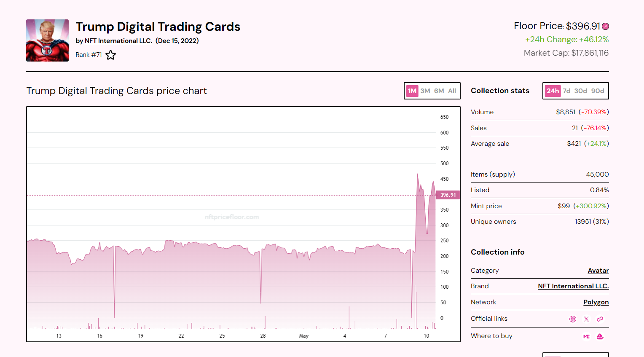Switch price chart to 1M range
This screenshot has height=357, width=644.
[412, 91]
